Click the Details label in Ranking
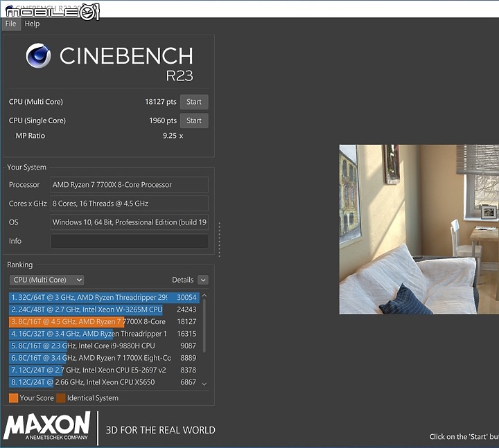This screenshot has width=499, height=448. pyautogui.click(x=183, y=280)
